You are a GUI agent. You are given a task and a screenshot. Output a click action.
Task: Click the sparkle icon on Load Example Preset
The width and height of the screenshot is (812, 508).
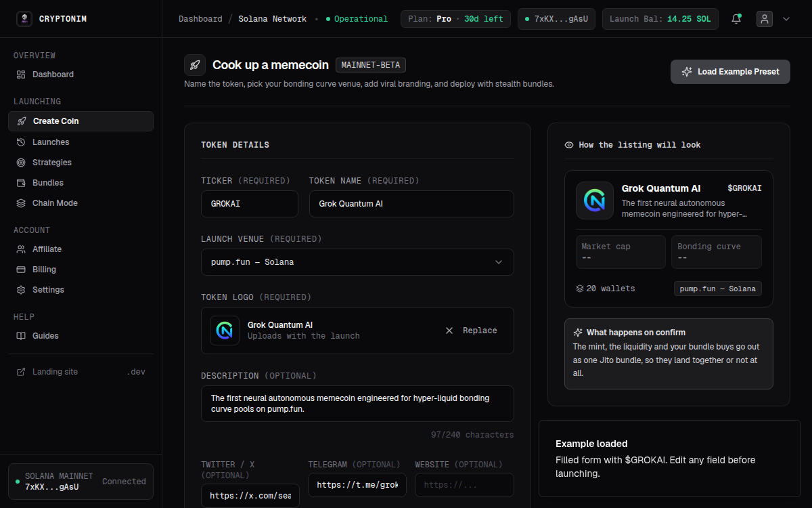click(x=687, y=72)
